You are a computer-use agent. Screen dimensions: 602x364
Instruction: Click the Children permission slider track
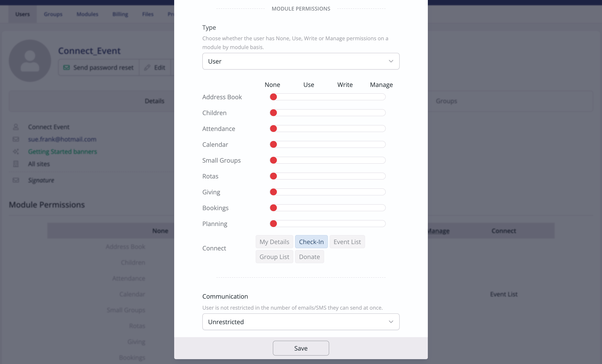point(327,113)
